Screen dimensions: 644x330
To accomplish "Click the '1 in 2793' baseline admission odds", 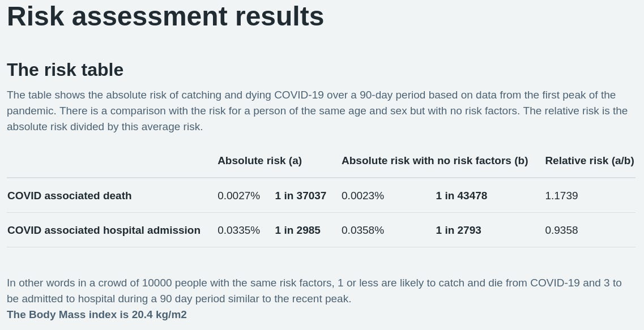I will (x=458, y=230).
